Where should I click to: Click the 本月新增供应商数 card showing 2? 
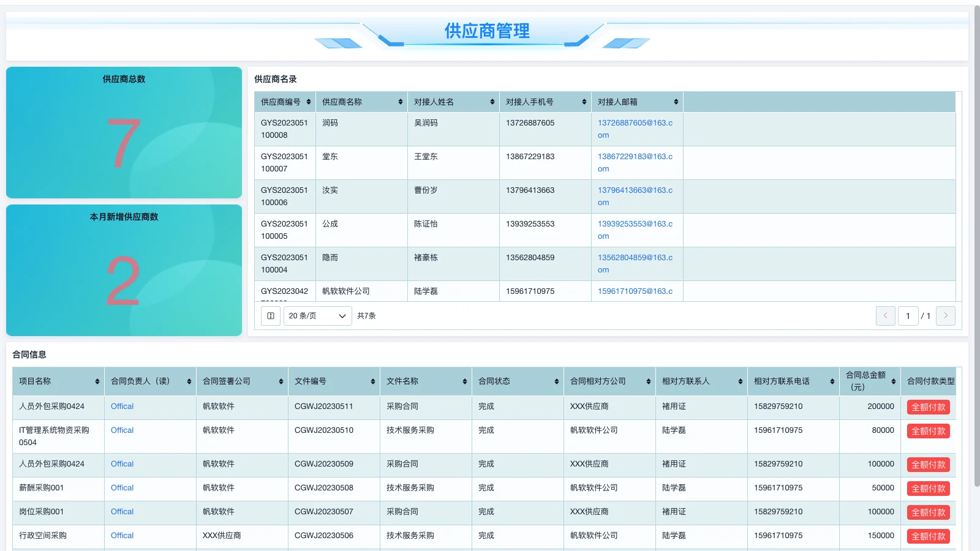(124, 270)
